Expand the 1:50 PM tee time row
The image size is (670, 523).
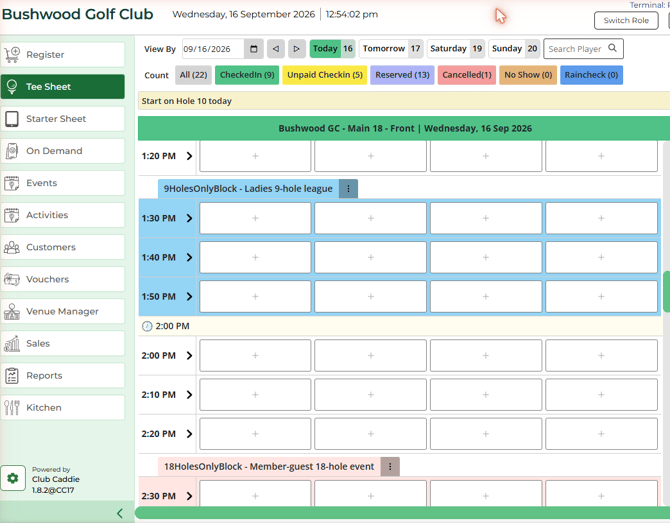pos(189,297)
